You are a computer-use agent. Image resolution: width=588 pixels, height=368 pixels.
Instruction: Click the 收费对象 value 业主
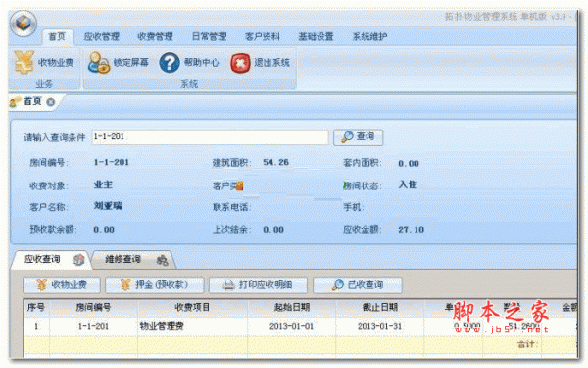(103, 184)
